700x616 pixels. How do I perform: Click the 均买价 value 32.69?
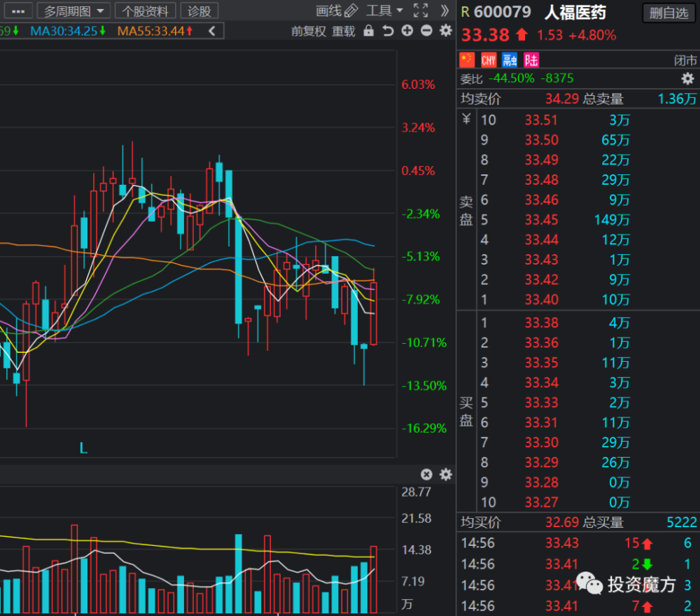tap(561, 522)
